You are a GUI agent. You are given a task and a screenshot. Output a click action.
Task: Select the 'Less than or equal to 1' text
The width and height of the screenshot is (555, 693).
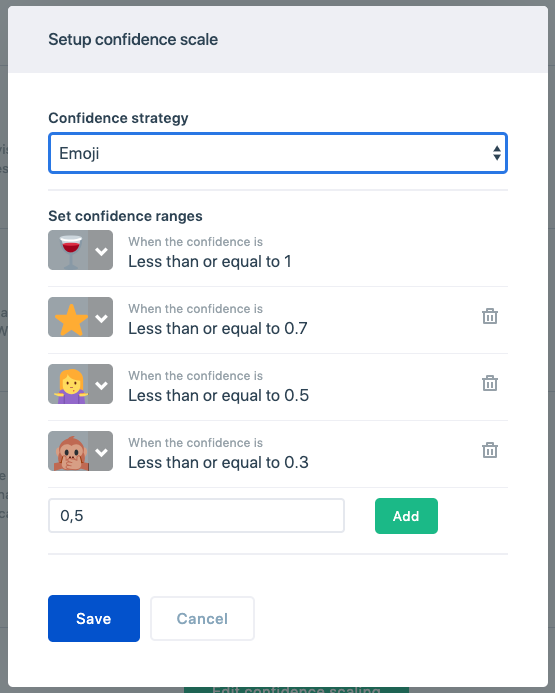(210, 261)
